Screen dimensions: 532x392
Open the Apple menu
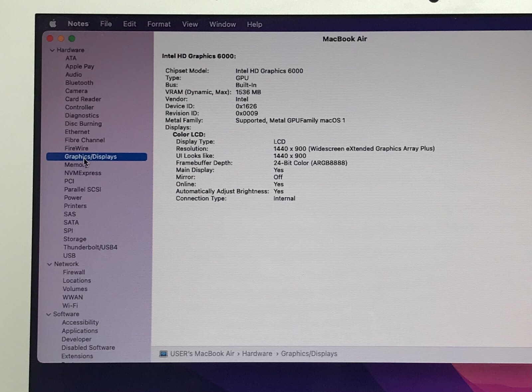click(53, 24)
